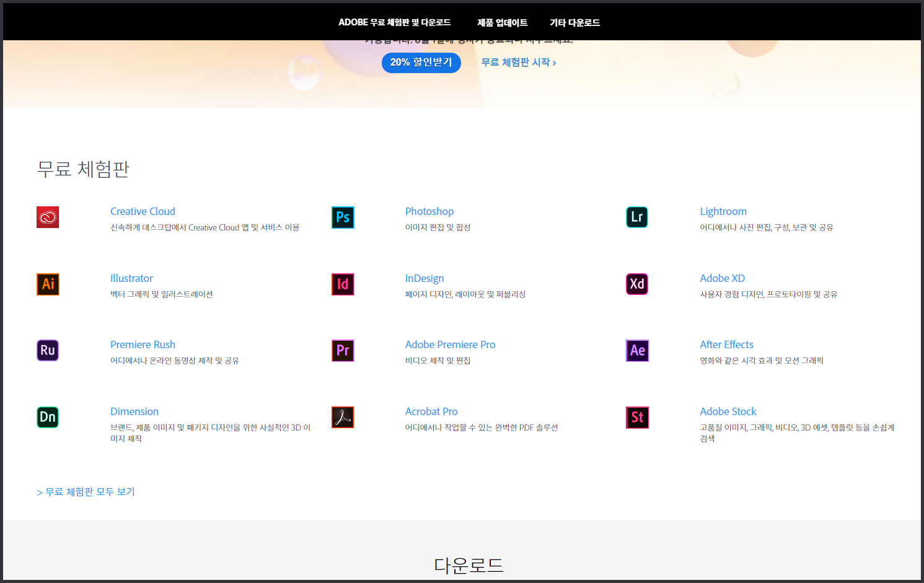Click description '이미지 편집 및 합성'

[438, 227]
